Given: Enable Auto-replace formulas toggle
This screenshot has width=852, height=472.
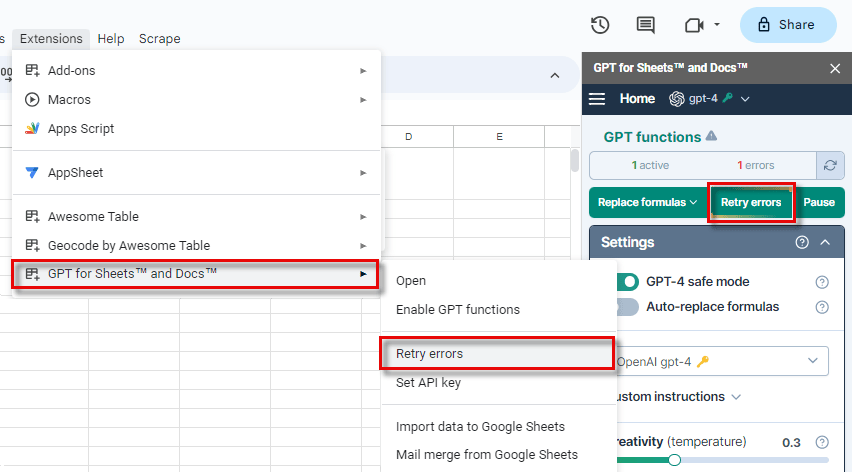Looking at the screenshot, I should click(628, 307).
